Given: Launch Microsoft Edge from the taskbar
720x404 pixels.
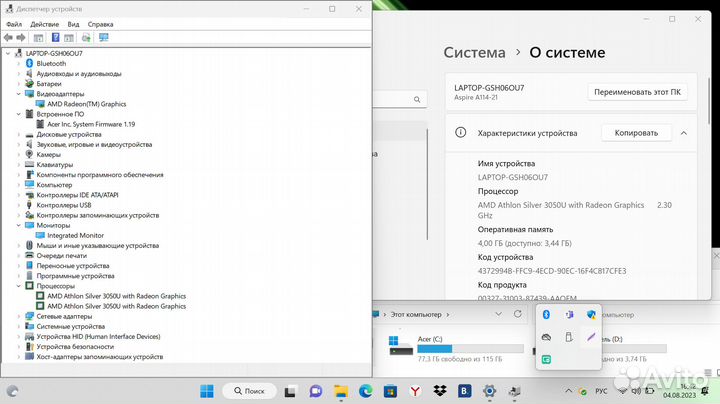Looking at the screenshot, I should pos(366,392).
